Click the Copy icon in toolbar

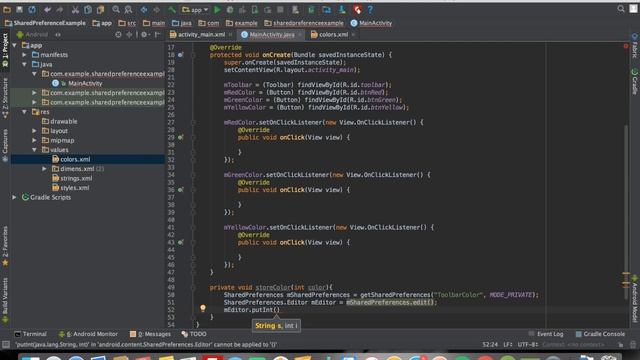88,9
